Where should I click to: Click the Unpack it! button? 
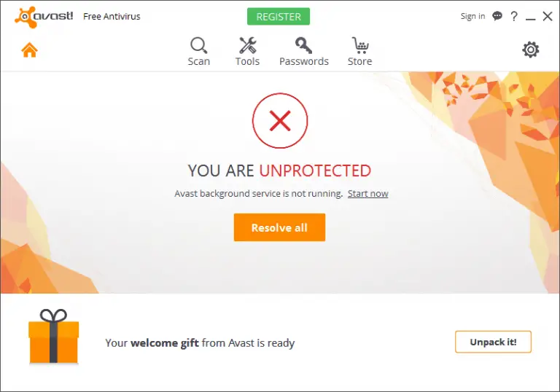pyautogui.click(x=493, y=342)
